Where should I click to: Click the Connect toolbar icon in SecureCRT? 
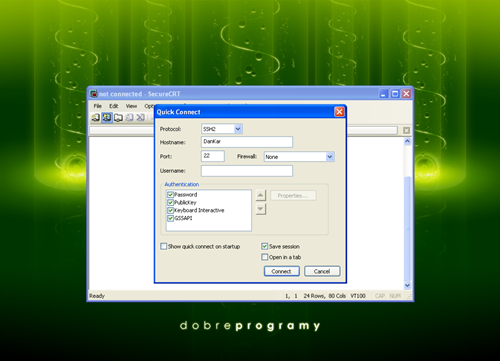(x=96, y=118)
